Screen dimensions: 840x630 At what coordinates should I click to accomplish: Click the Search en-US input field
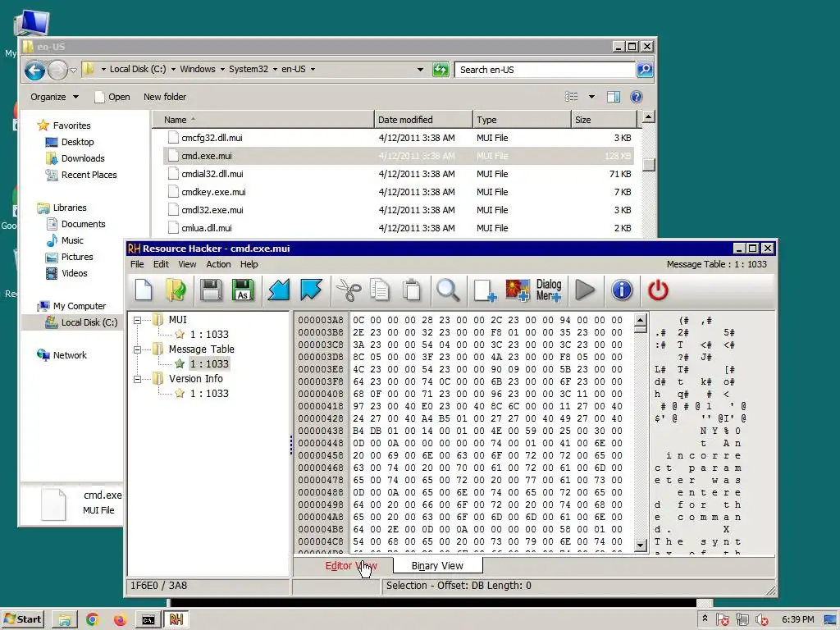tap(545, 70)
